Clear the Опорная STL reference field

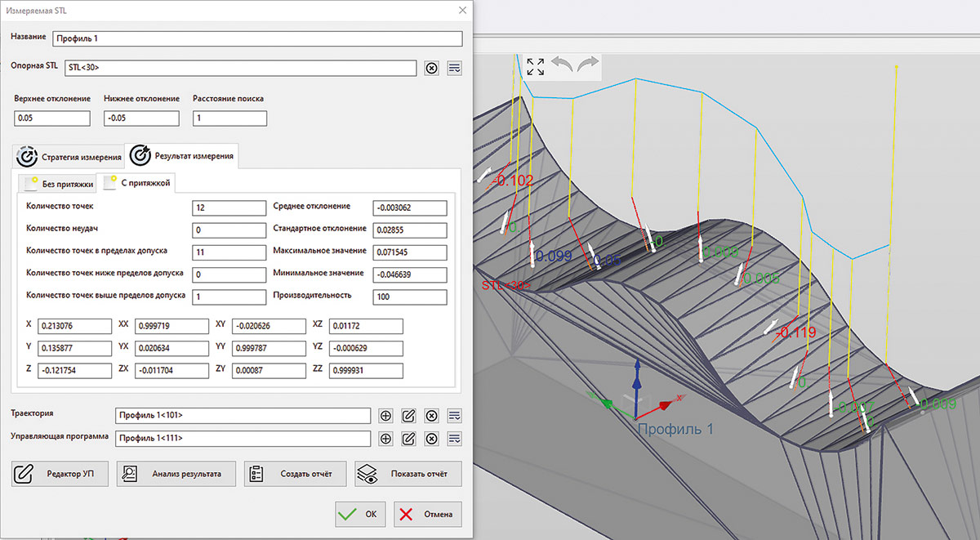pos(431,68)
